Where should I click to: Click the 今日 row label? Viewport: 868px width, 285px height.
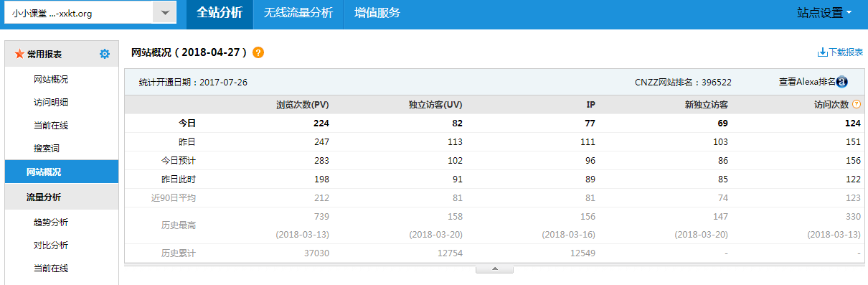pos(187,123)
